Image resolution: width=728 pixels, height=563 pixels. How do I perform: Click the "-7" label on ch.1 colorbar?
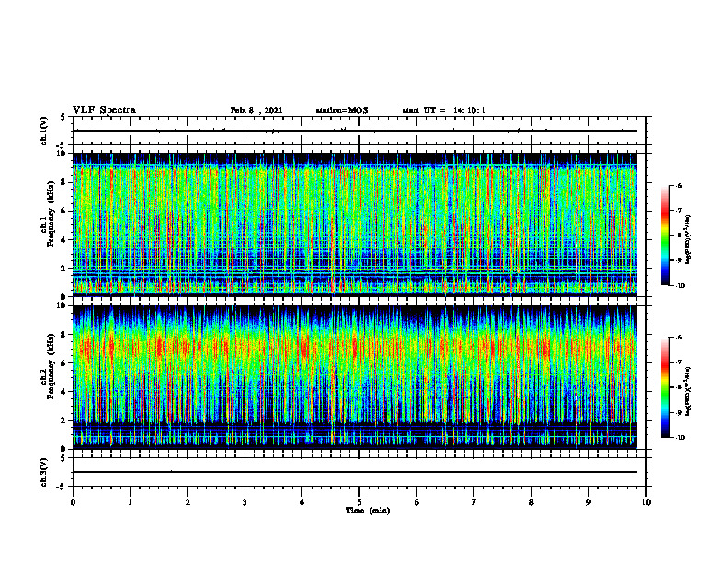(678, 211)
